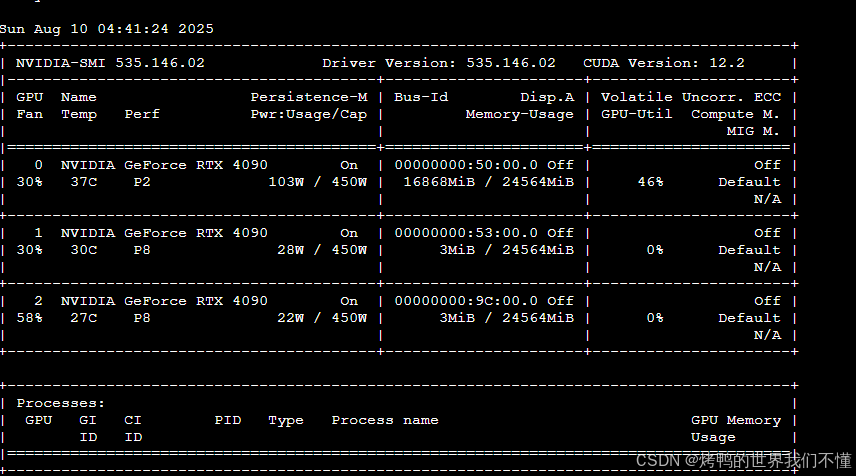Click the "Compute M." header

[735, 114]
